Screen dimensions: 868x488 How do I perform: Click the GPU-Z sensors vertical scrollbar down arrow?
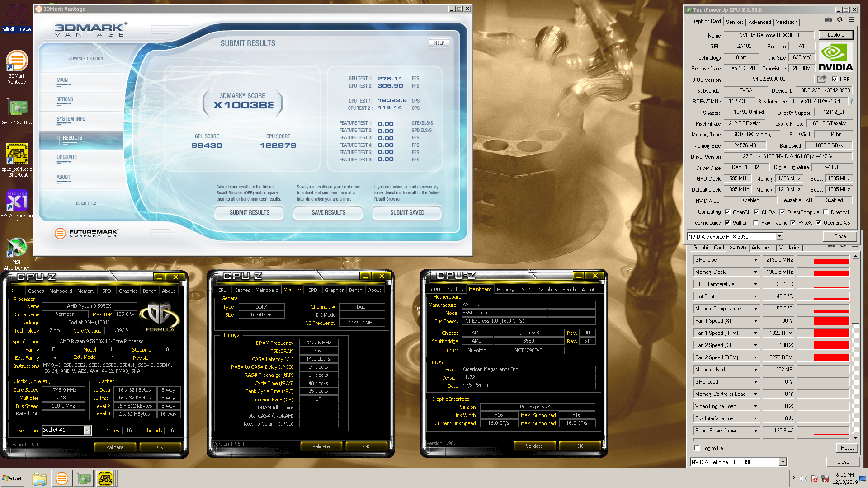[855, 437]
